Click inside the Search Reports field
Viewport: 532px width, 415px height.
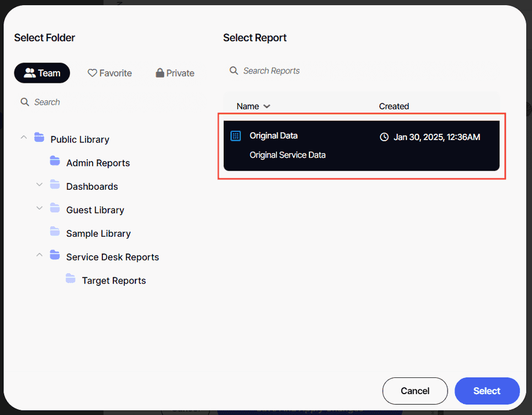tap(272, 70)
